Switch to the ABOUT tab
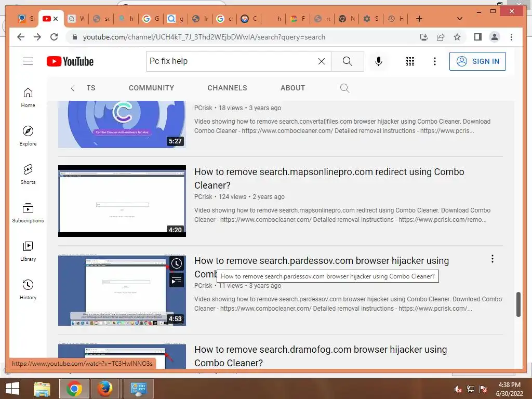The image size is (532, 399). pos(292,88)
